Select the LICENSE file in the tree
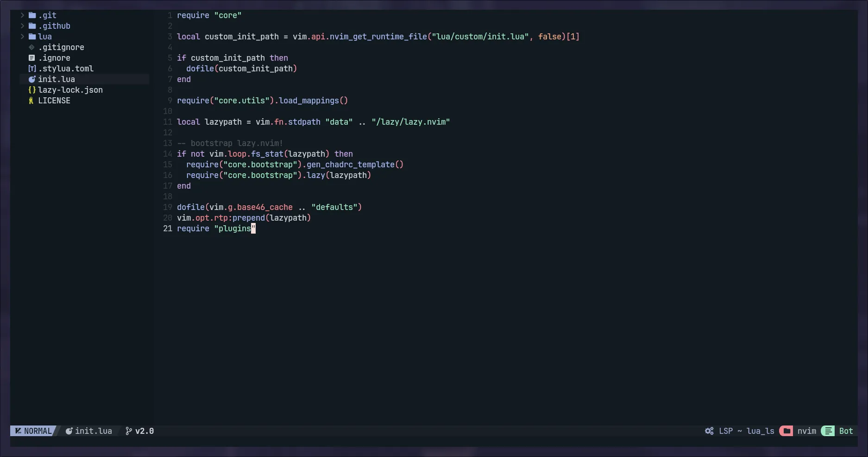Viewport: 868px width, 457px height. click(54, 101)
